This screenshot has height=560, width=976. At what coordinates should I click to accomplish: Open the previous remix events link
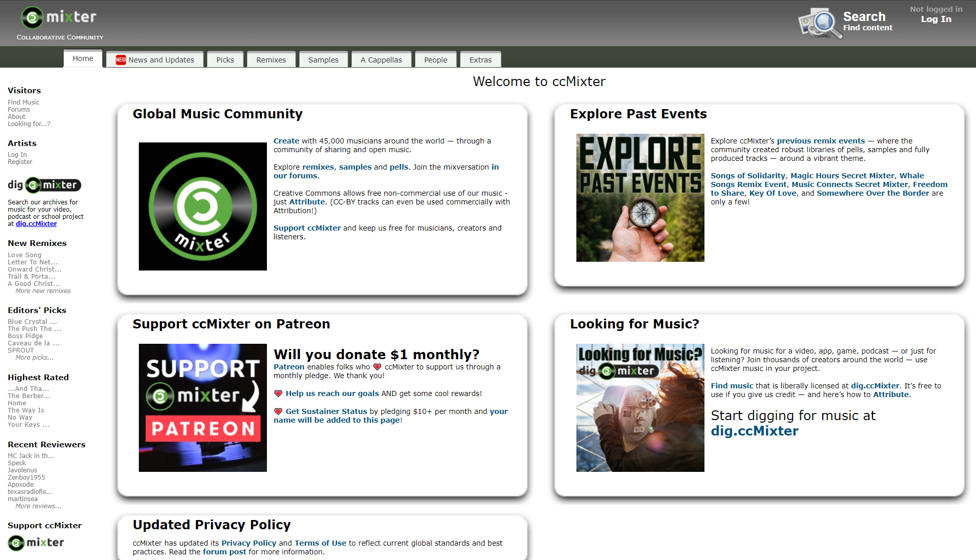(x=821, y=141)
